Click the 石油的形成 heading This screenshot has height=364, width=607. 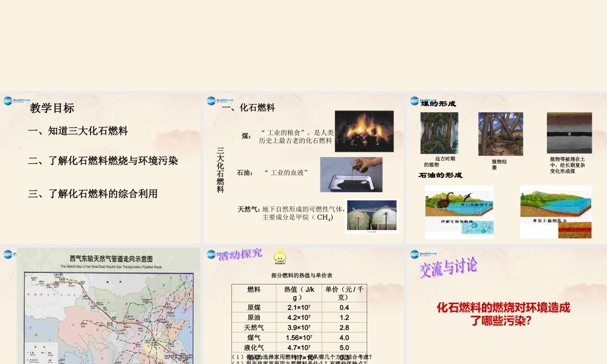coord(440,175)
